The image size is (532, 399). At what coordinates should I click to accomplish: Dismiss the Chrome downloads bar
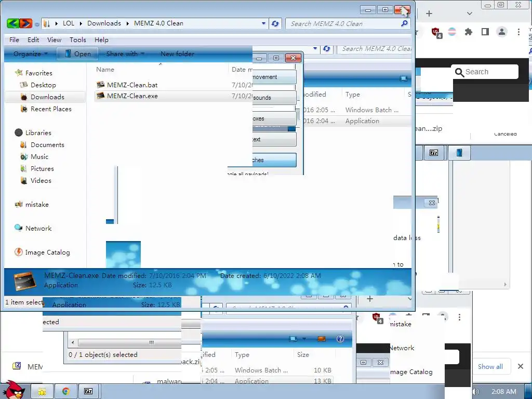point(521,366)
